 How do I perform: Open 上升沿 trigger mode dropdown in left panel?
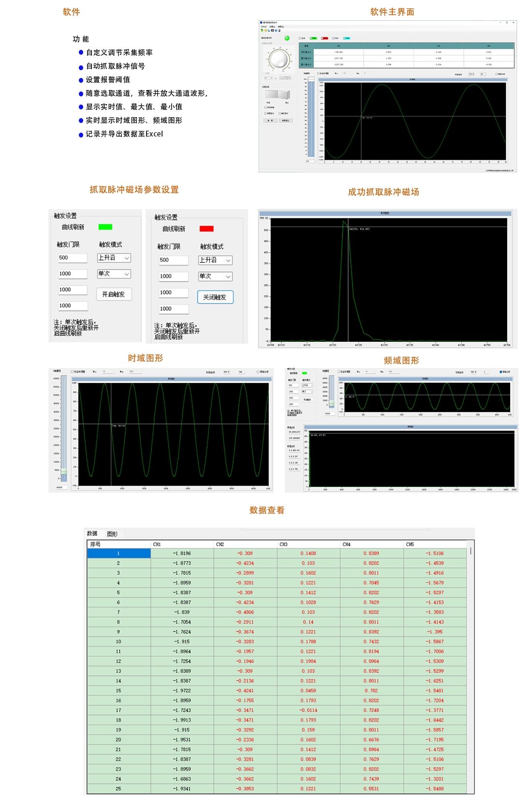(114, 258)
